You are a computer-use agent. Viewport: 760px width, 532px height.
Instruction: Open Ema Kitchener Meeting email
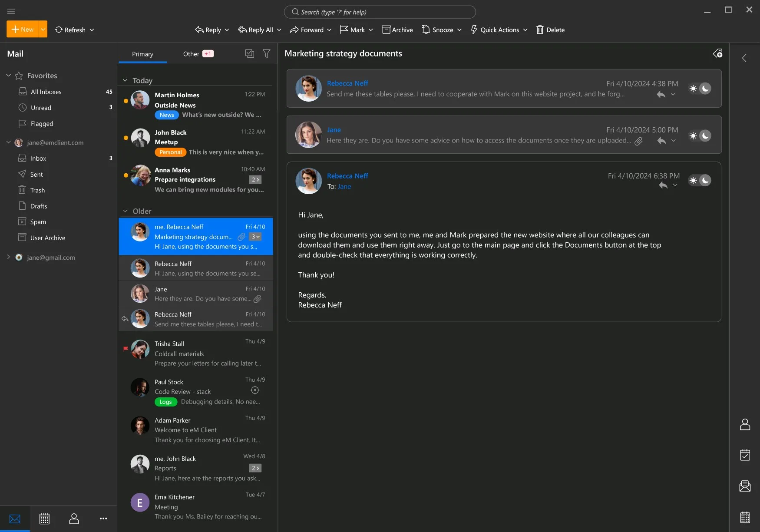(195, 506)
